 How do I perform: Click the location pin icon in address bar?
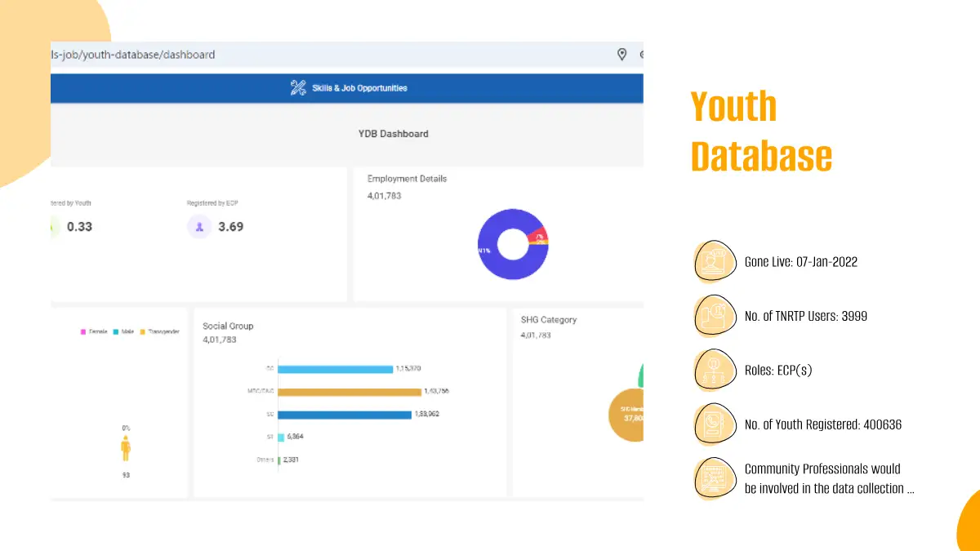(621, 55)
